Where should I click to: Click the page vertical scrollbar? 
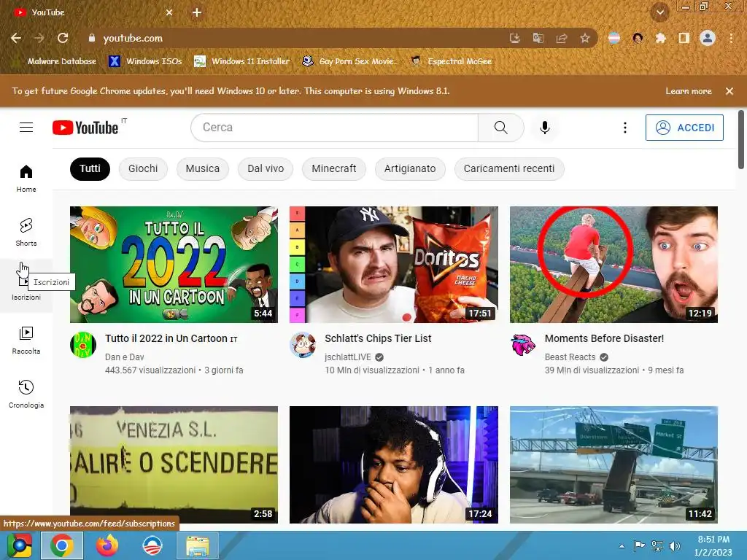click(x=741, y=139)
